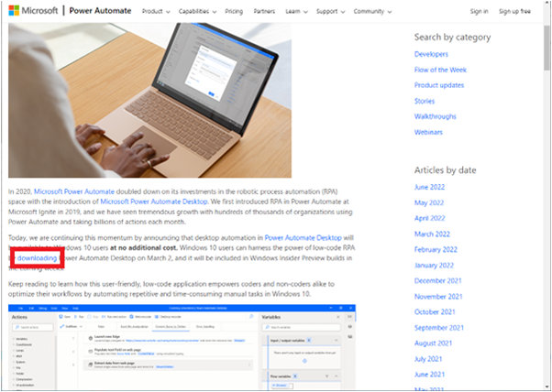The image size is (552, 392).
Task: Open March 2022 articles
Action: pyautogui.click(x=432, y=234)
